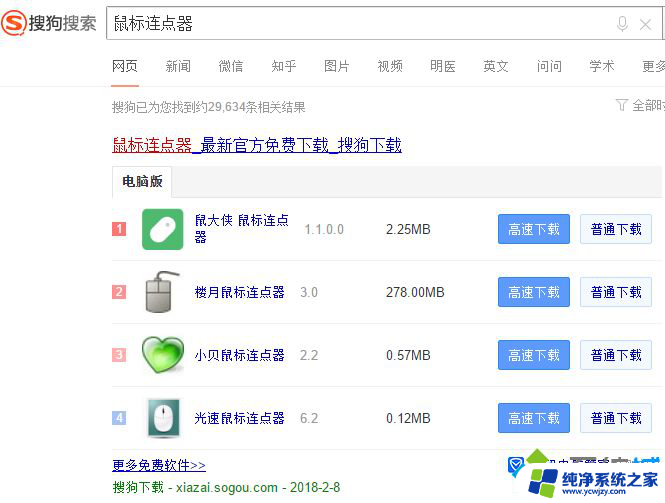
Task: Click the 光速鼠标连点器 app icon
Action: (x=163, y=418)
